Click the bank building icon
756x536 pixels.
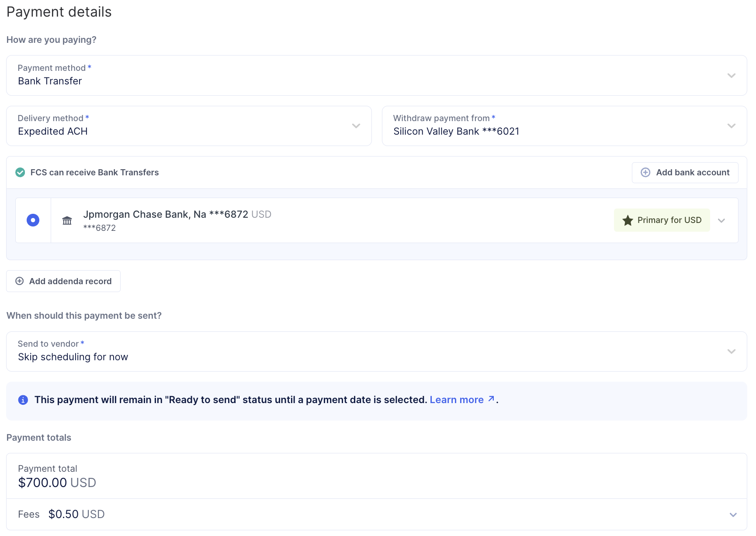[x=67, y=220]
